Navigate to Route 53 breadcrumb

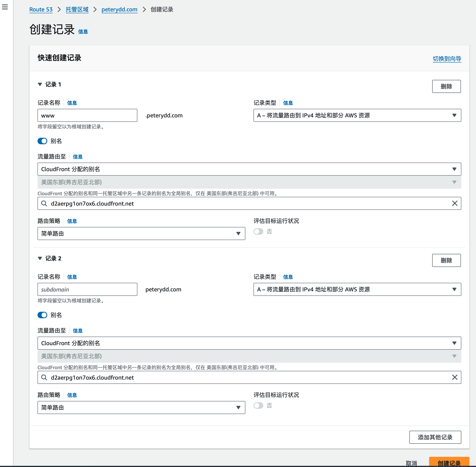tap(41, 10)
